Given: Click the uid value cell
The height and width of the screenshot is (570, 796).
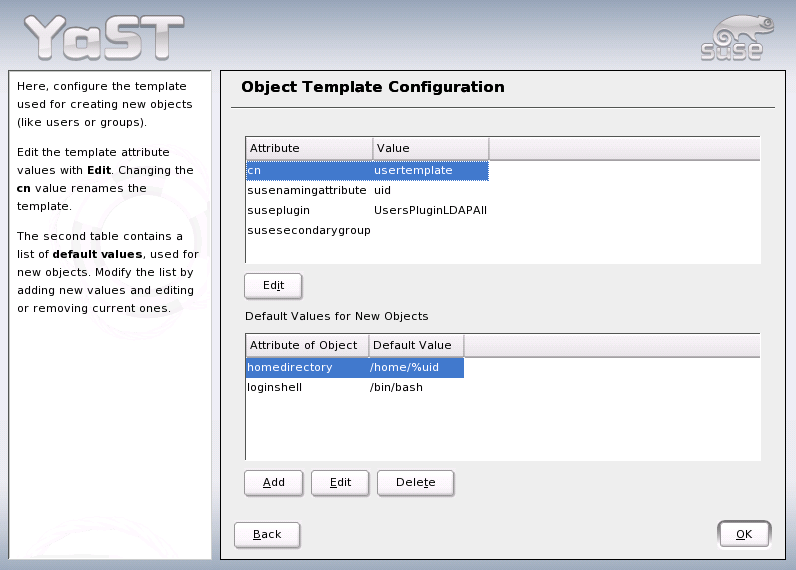Looking at the screenshot, I should click(x=382, y=190).
